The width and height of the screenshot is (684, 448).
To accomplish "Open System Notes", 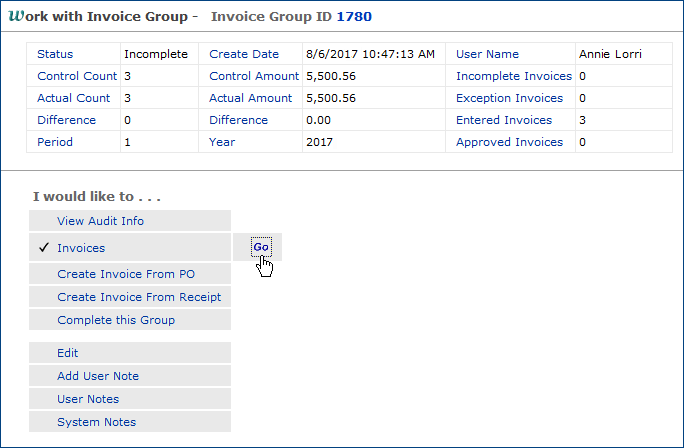I will pos(96,422).
